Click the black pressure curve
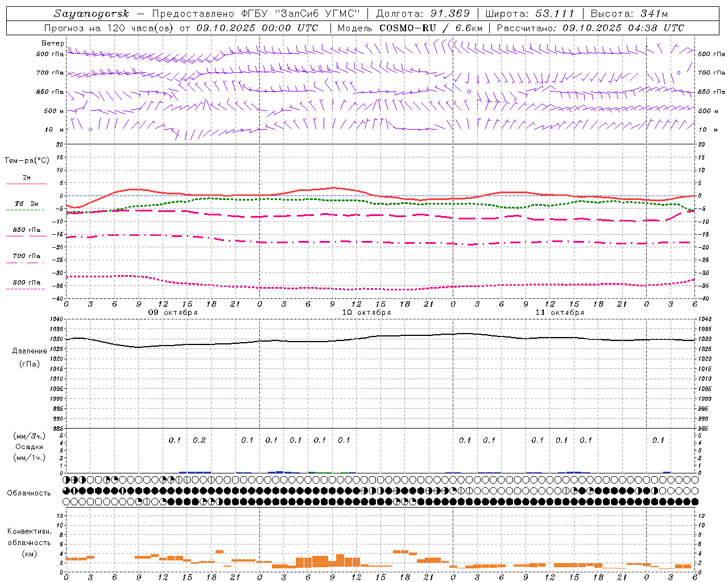Viewport: 728px width, 582px height. (x=381, y=336)
